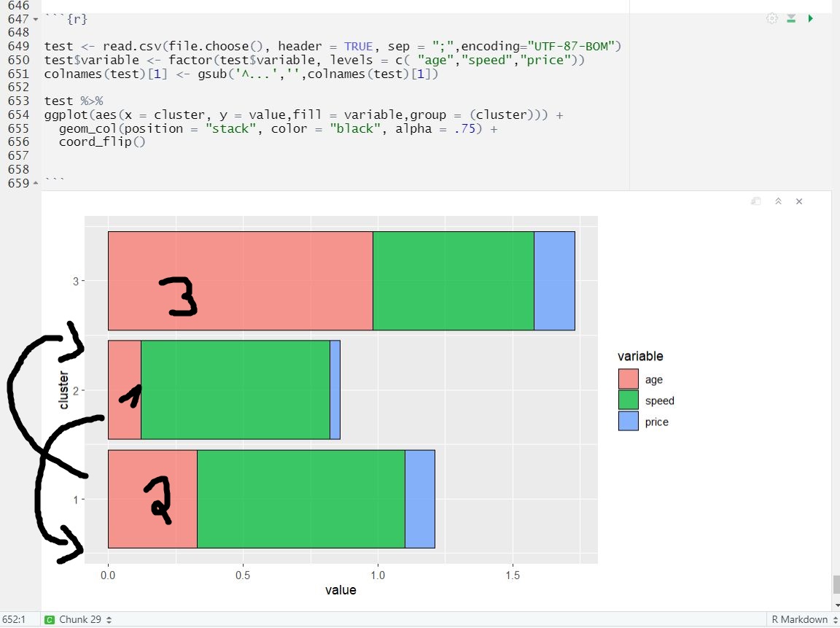
Task: Open the R Markdown file type dropdown
Action: click(804, 619)
